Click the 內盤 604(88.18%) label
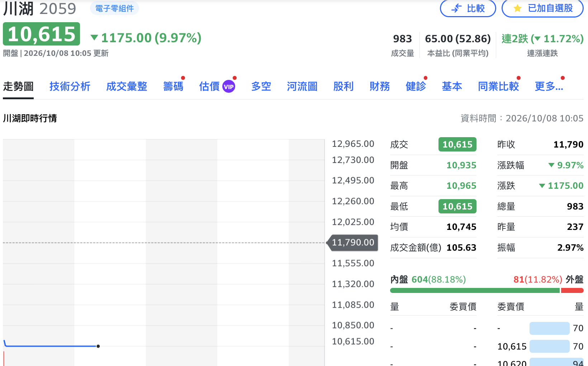The image size is (588, 366). 428,279
